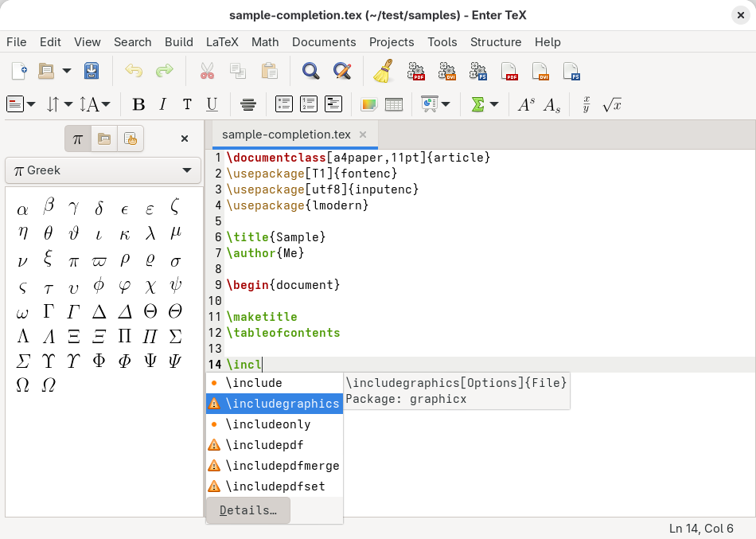Insert an itemize bulleted list
This screenshot has width=756, height=539.
(x=284, y=104)
